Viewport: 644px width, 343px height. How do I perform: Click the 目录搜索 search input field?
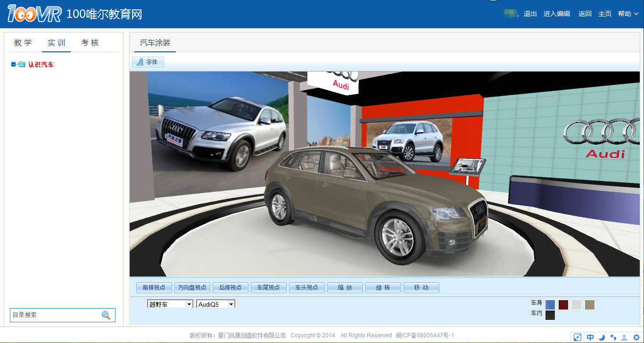point(54,315)
